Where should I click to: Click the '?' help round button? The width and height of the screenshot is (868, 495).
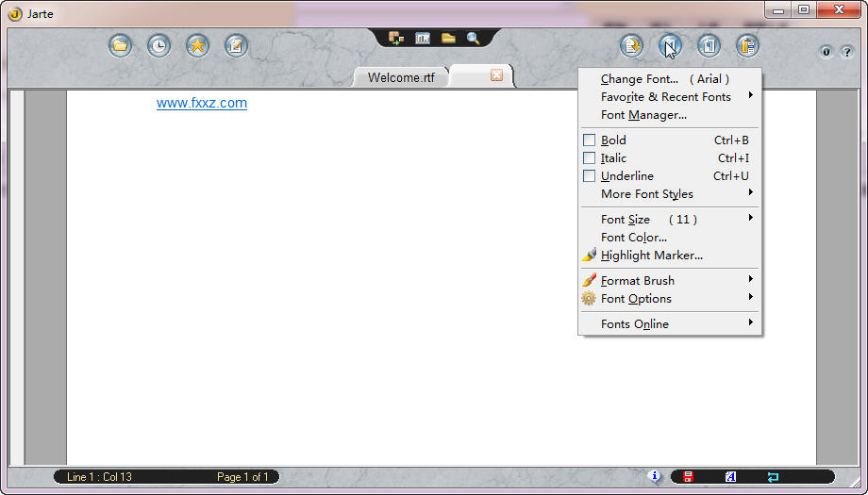(x=846, y=52)
